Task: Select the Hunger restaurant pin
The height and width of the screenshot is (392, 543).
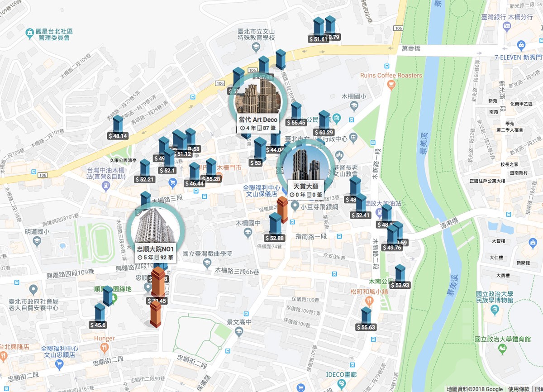Action: click(105, 347)
